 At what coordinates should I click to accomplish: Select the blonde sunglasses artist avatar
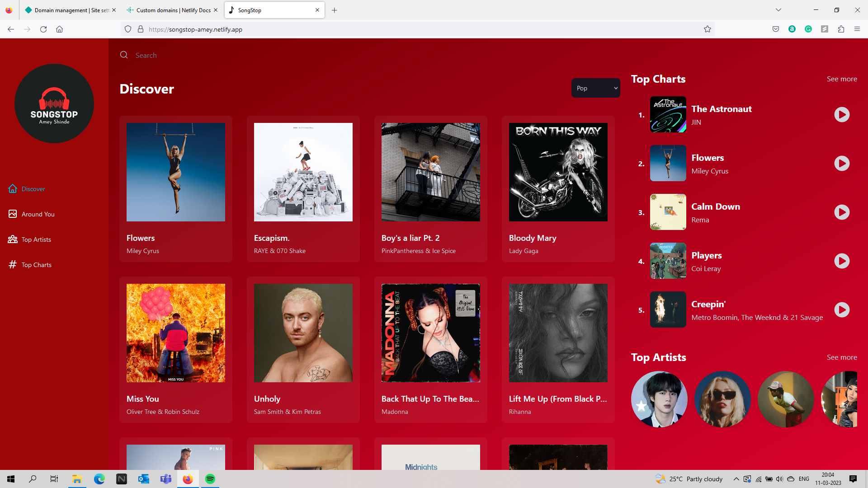(722, 399)
